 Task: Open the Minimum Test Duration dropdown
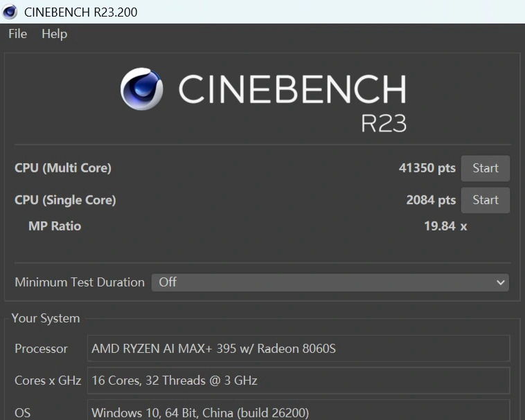(330, 282)
